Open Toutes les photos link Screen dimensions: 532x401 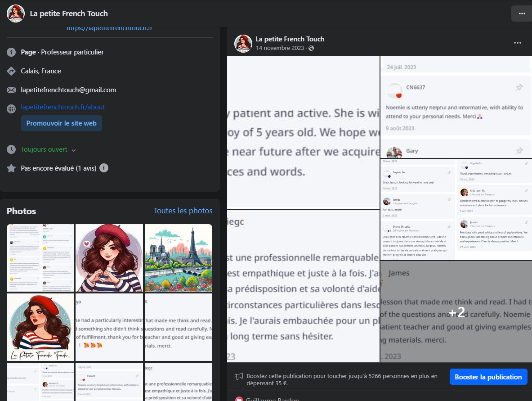pyautogui.click(x=183, y=211)
